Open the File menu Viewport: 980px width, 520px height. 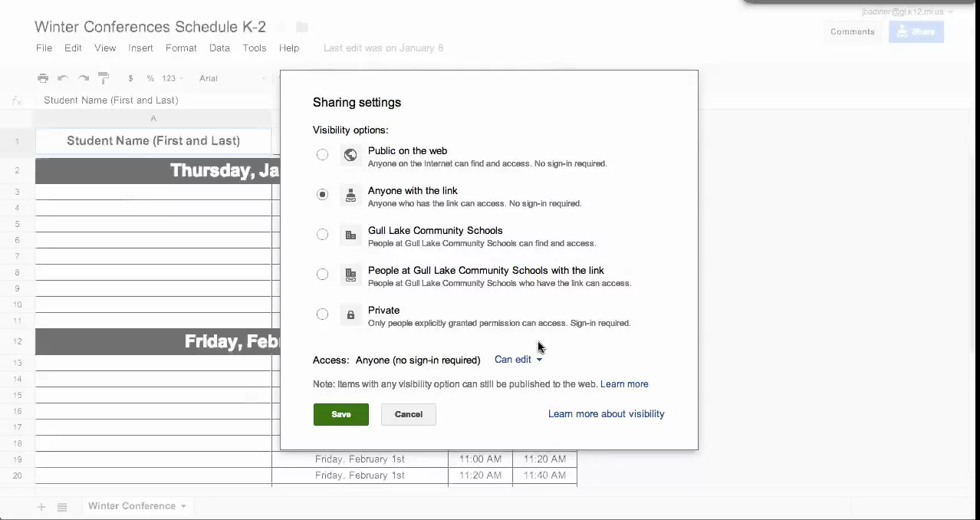(x=44, y=48)
